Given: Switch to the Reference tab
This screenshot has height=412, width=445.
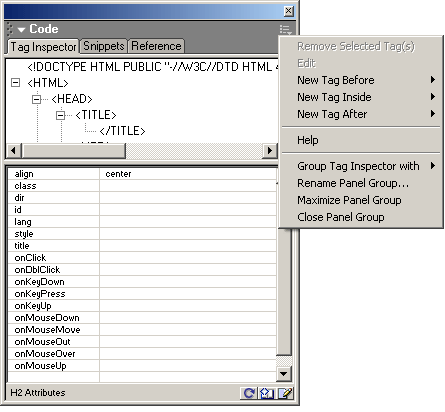Looking at the screenshot, I should click(x=156, y=46).
